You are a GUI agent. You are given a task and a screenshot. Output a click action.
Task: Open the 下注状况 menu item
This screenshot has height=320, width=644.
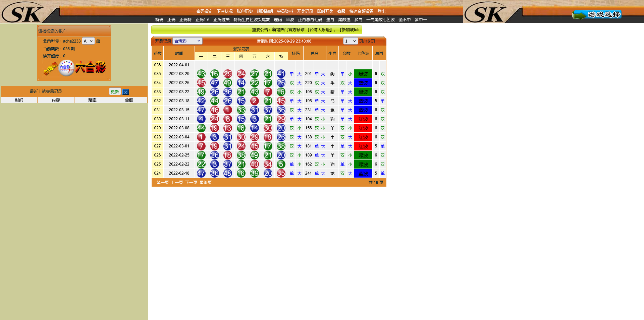[224, 11]
